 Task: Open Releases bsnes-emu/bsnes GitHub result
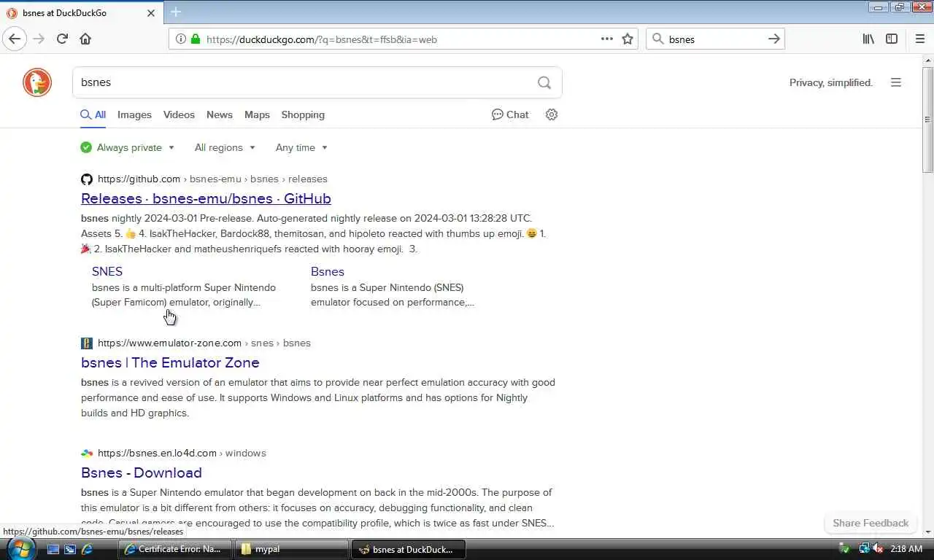click(206, 198)
